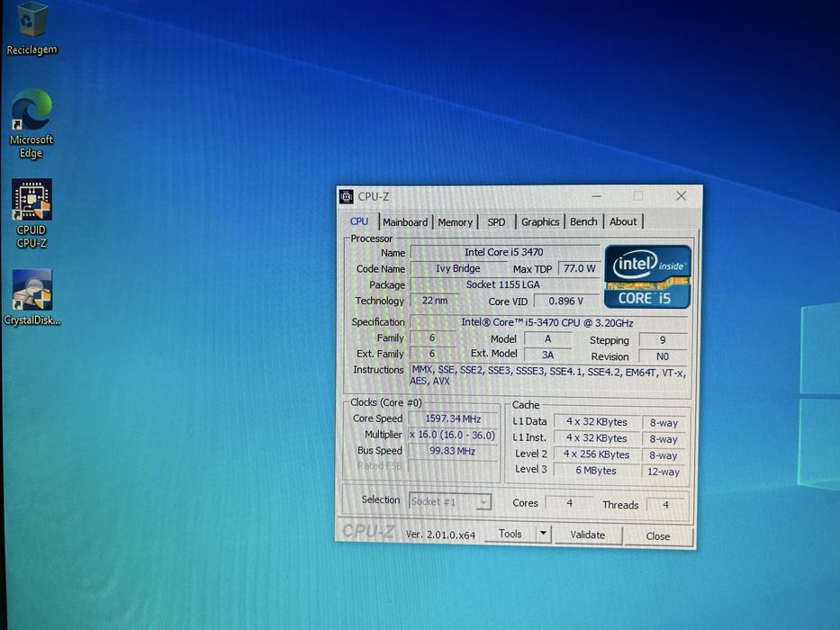Click the Technology value '22 nm'
This screenshot has height=630, width=840.
(435, 301)
